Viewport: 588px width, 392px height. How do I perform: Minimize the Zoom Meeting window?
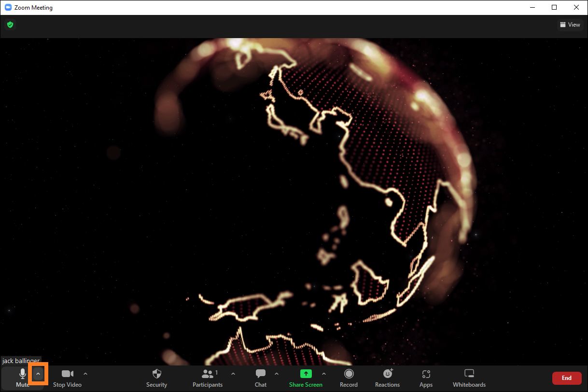pos(532,7)
